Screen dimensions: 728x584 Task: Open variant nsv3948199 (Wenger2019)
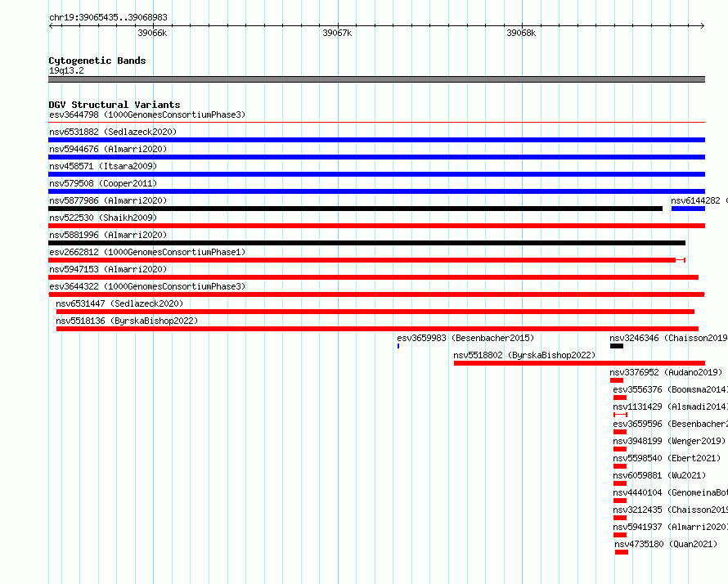point(669,441)
